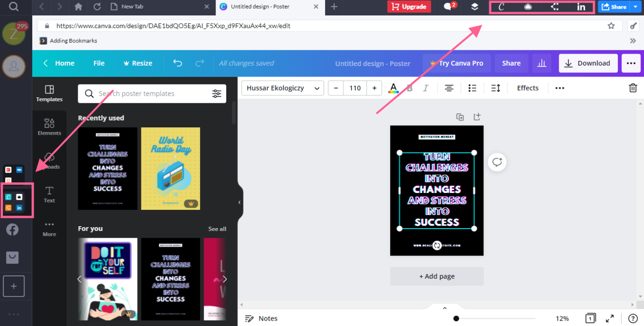Image resolution: width=644 pixels, height=326 pixels.
Task: Open the Adding Bookmarks bookmark
Action: (x=68, y=41)
